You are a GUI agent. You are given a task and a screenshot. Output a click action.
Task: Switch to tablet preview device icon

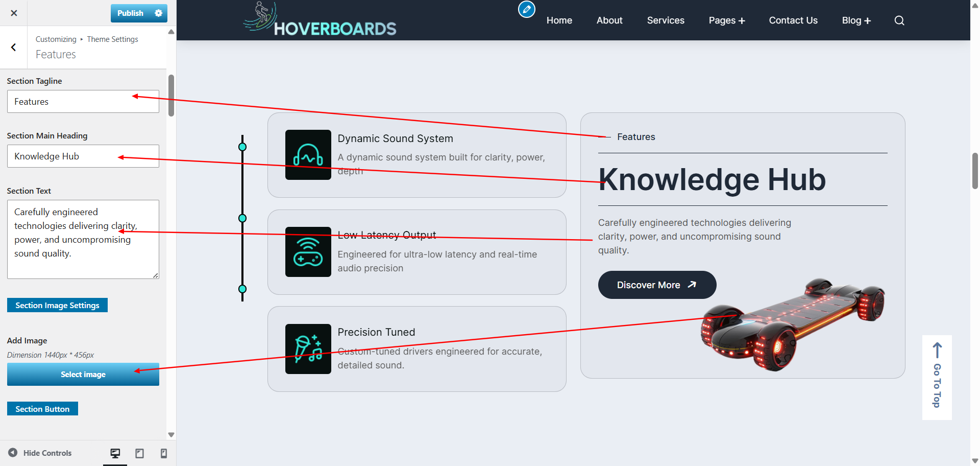tap(139, 453)
